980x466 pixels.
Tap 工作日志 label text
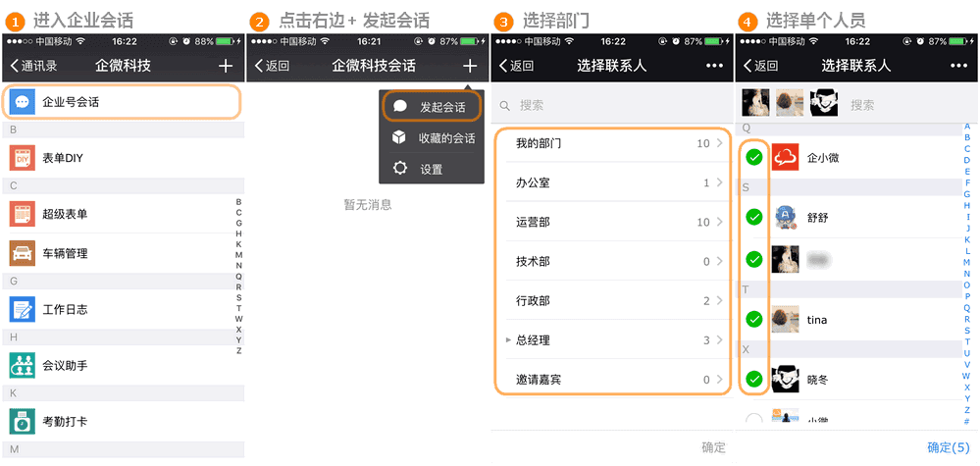[x=65, y=309]
